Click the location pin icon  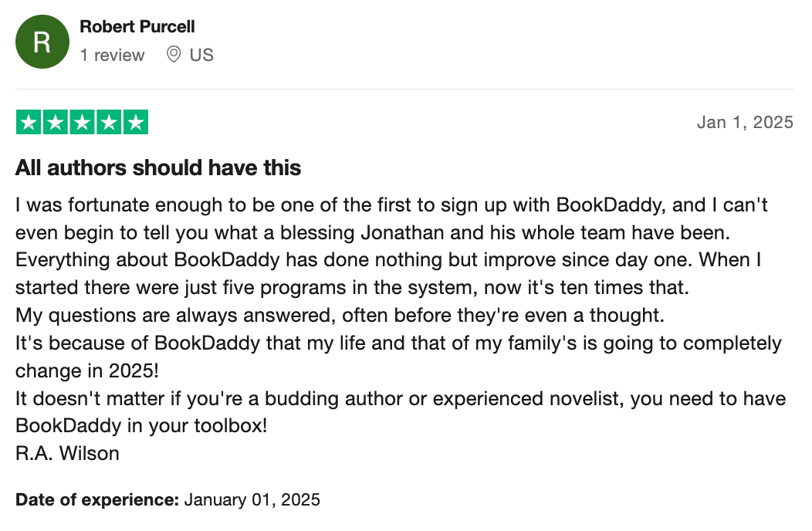point(174,55)
